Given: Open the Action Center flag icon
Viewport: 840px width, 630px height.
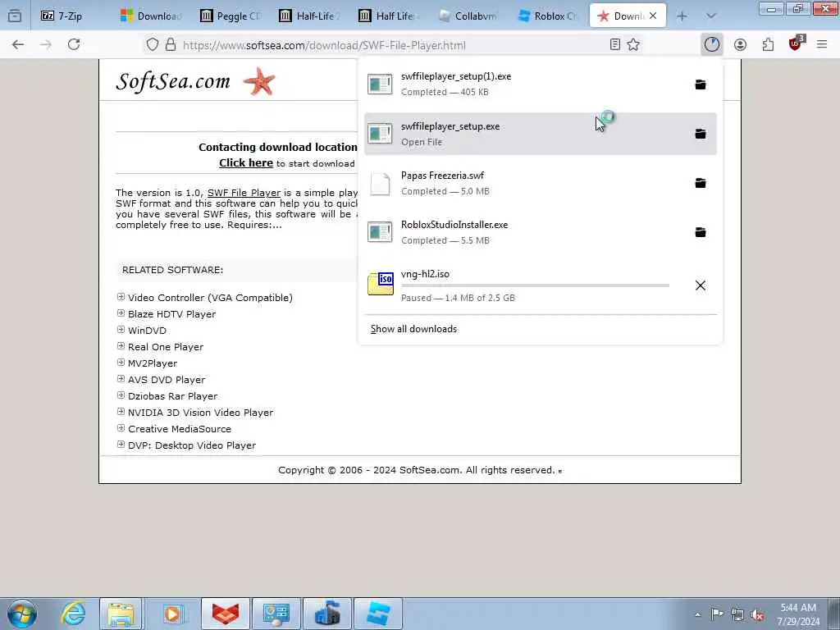Looking at the screenshot, I should [x=717, y=614].
